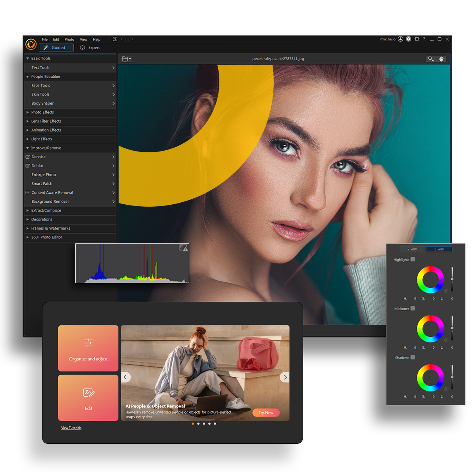Click the AI icon beside Deblur
This screenshot has width=476, height=476.
click(28, 165)
